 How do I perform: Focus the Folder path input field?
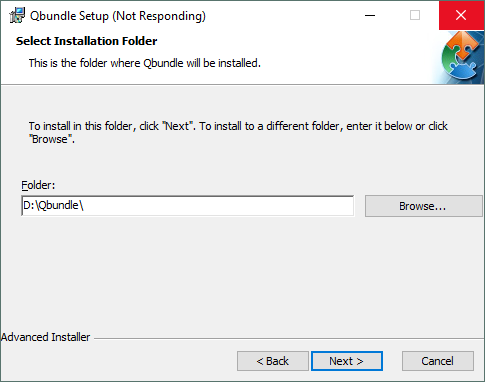coord(187,206)
